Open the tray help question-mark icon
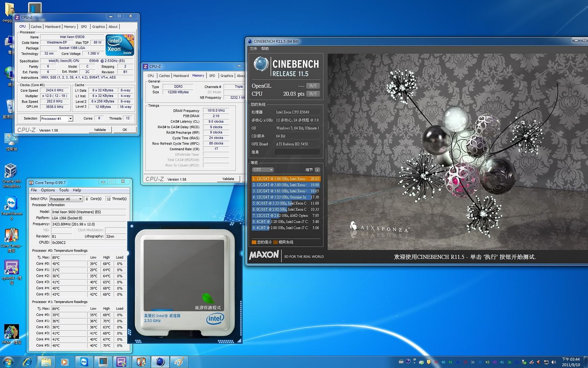Screen dimensions: 588x368 click(x=408, y=362)
